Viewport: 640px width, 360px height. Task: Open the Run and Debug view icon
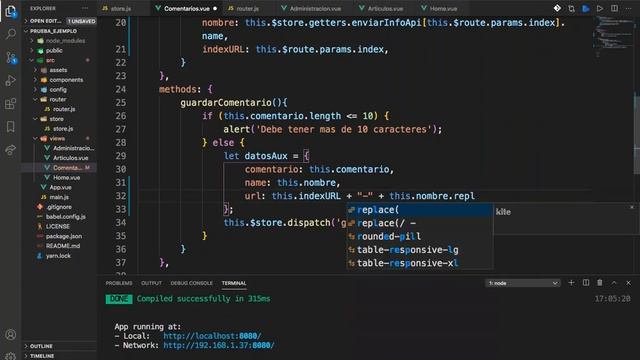(x=11, y=80)
